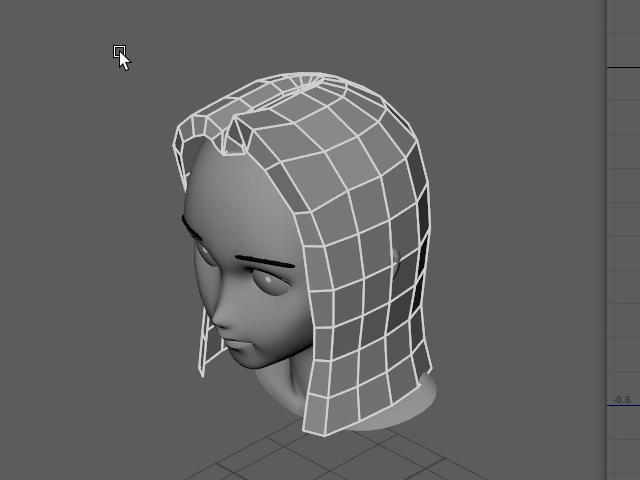Click the ground grid beneath the model
Viewport: 640px width, 480px height.
coord(400,455)
